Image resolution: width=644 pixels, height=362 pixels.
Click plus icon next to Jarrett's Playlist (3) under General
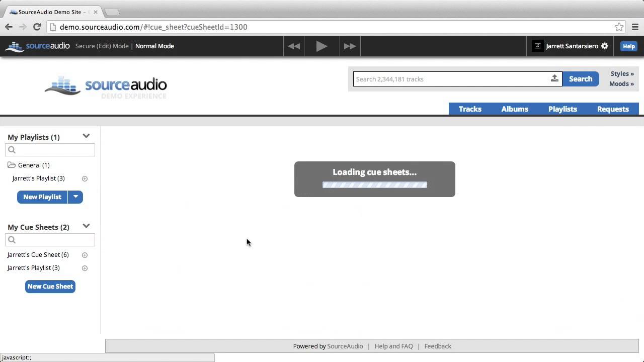(85, 178)
